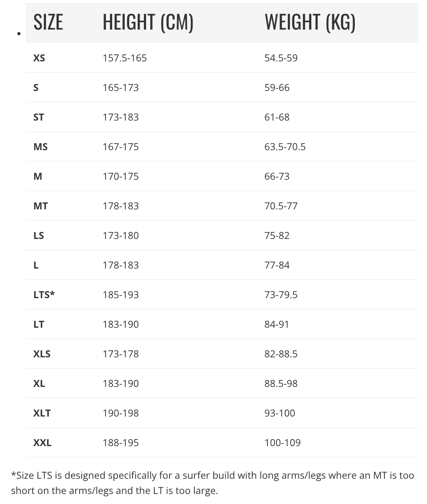This screenshot has height=504, width=427.
Task: Click the SIZE column header
Action: pos(48,22)
